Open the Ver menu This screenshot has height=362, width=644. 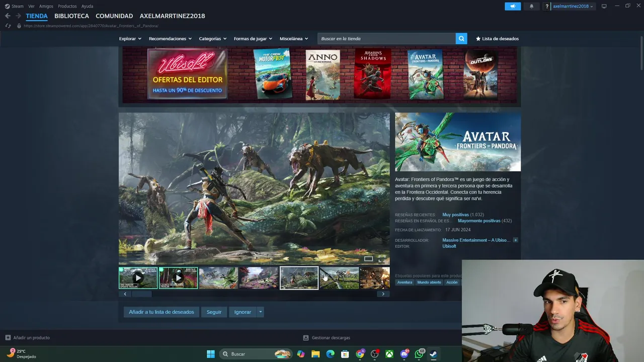click(x=31, y=6)
